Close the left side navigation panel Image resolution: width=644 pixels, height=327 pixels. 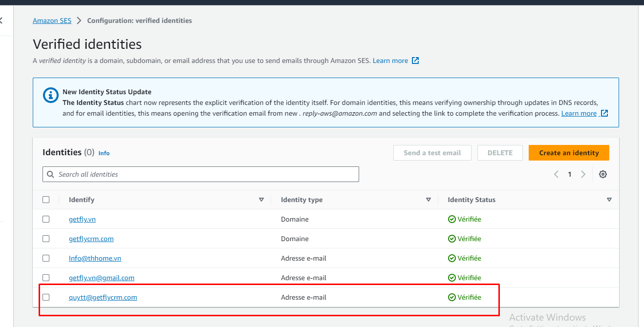[x=1, y=20]
